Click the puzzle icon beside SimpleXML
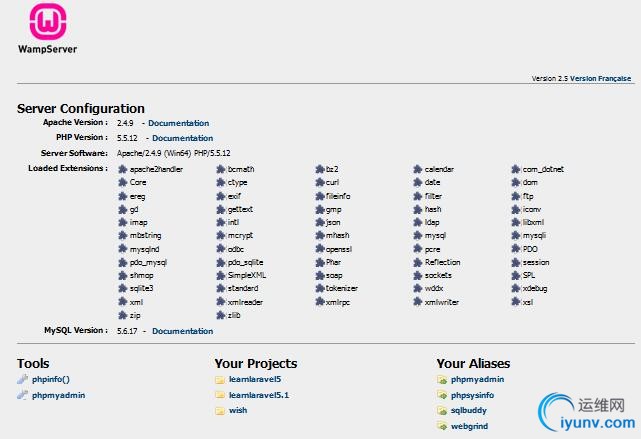The height and width of the screenshot is (439, 641). [221, 275]
